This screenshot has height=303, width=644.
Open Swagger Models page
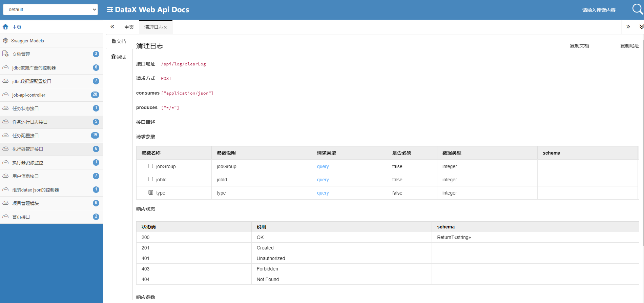click(x=51, y=41)
